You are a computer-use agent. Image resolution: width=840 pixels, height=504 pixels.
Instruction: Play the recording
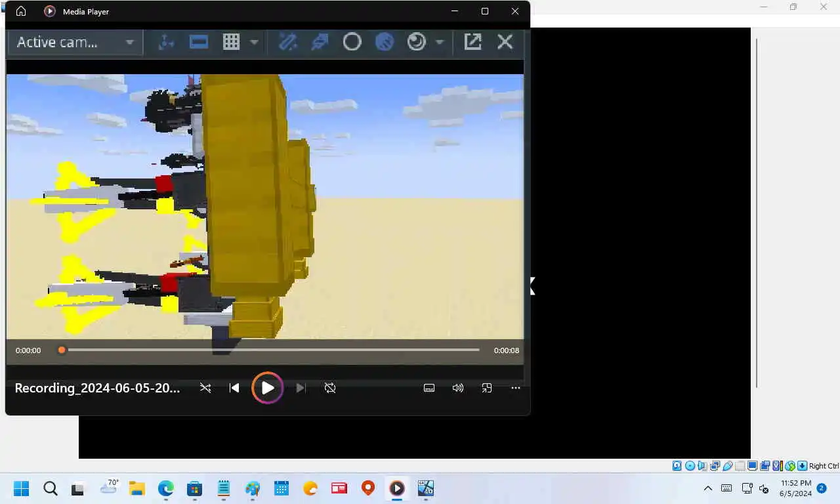(268, 388)
